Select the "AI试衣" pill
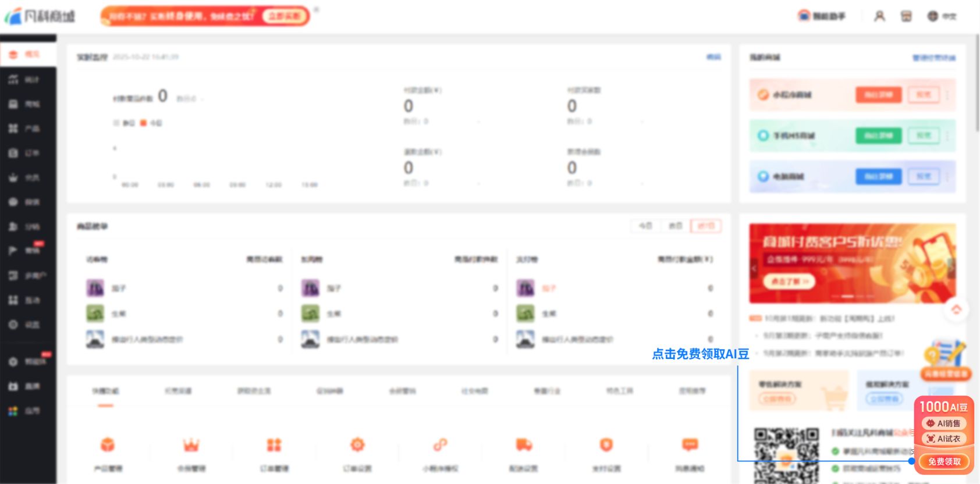 [944, 439]
